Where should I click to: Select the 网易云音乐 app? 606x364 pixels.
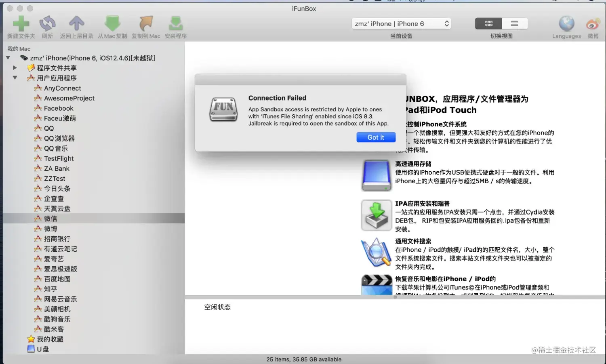coord(60,299)
